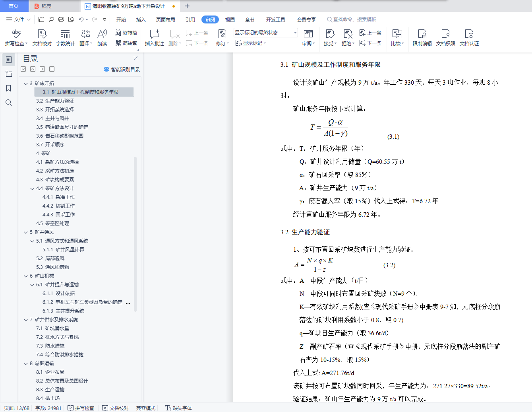Add a new document tab
The height and width of the screenshot is (412, 532).
point(187,6)
